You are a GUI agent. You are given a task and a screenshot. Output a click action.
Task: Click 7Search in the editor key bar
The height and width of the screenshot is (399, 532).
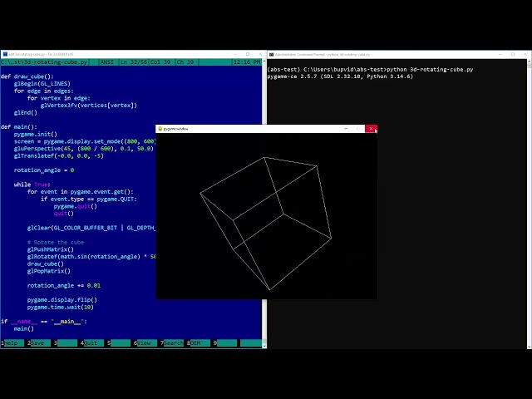click(x=172, y=343)
